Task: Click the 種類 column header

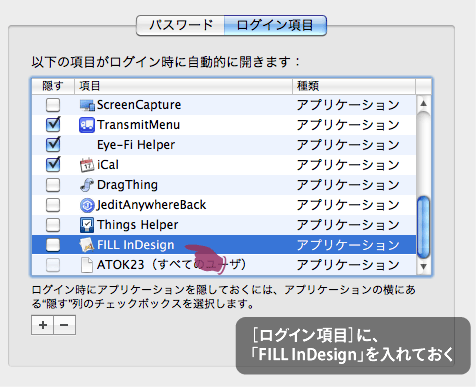Action: 354,86
